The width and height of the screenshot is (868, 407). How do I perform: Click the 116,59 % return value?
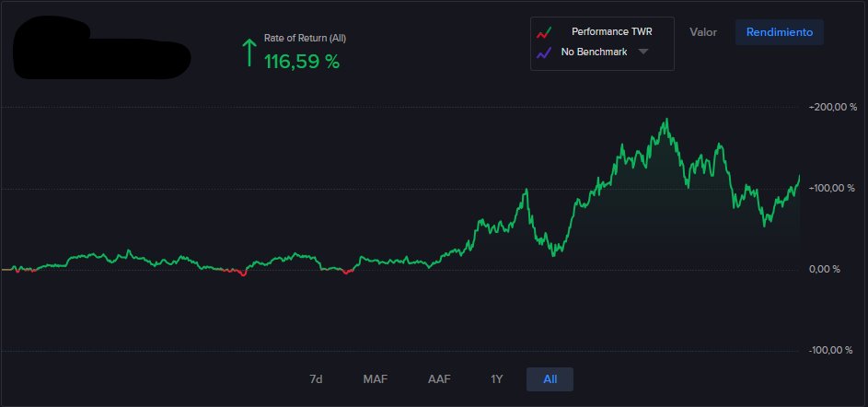302,62
